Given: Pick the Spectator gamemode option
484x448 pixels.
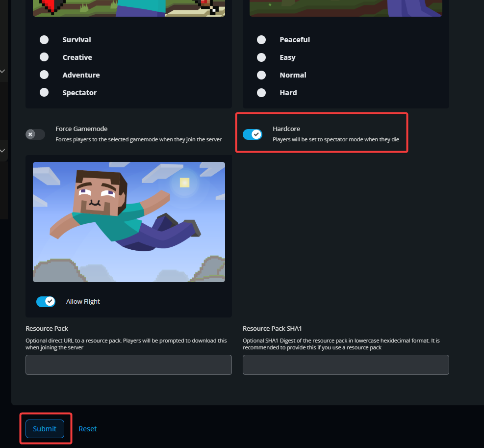Looking at the screenshot, I should (44, 93).
